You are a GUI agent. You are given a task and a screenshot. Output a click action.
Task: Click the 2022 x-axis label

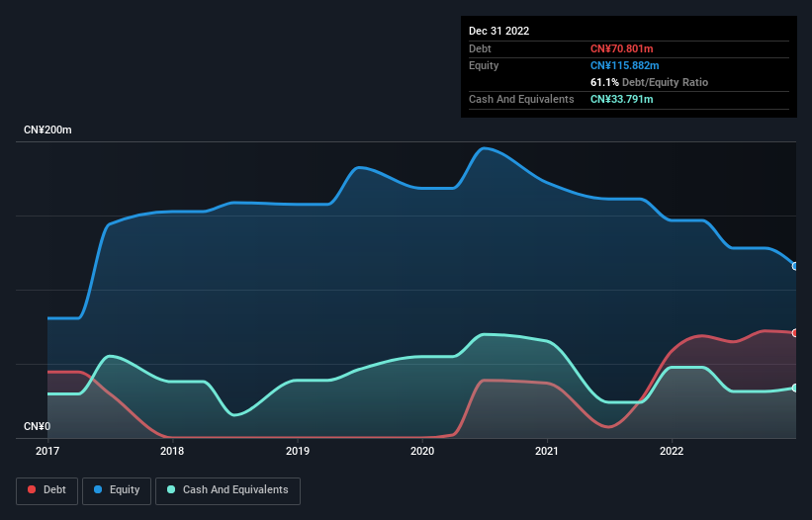672,451
